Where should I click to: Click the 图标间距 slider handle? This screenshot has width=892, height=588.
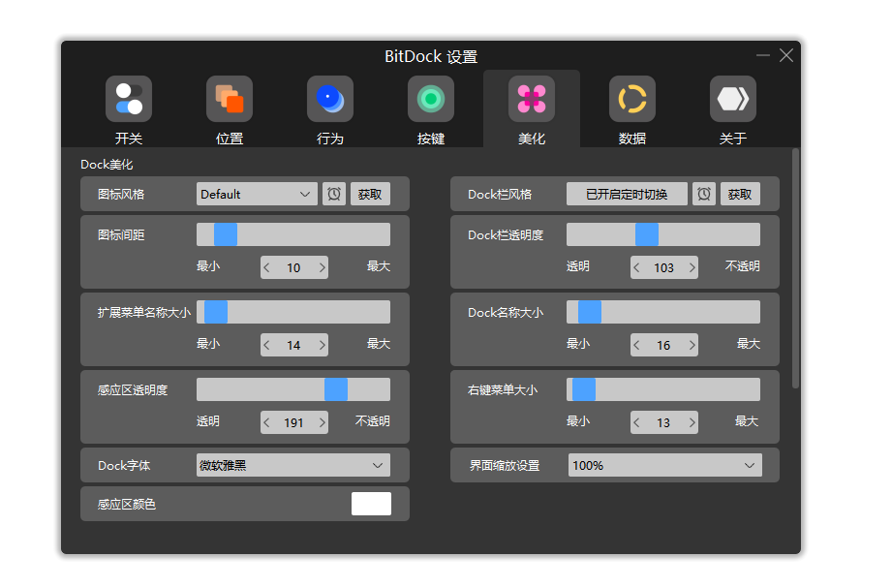click(x=226, y=234)
